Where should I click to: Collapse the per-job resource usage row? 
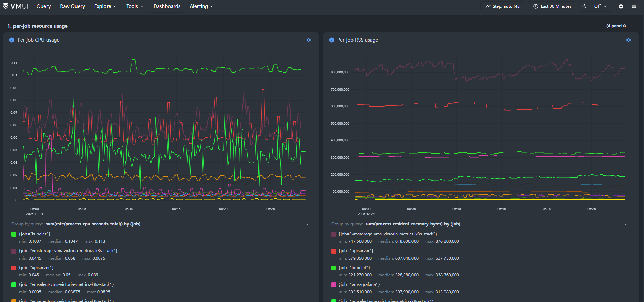tap(632, 26)
